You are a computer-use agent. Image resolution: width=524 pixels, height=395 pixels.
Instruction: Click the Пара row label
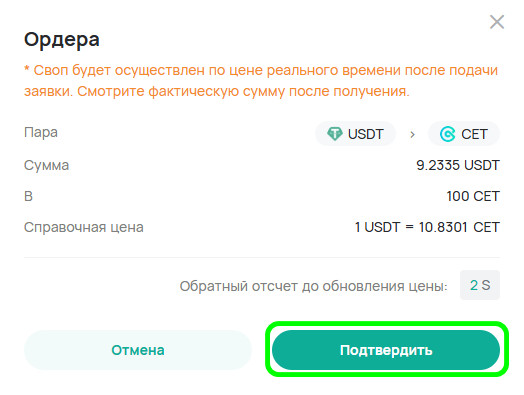coord(41,132)
